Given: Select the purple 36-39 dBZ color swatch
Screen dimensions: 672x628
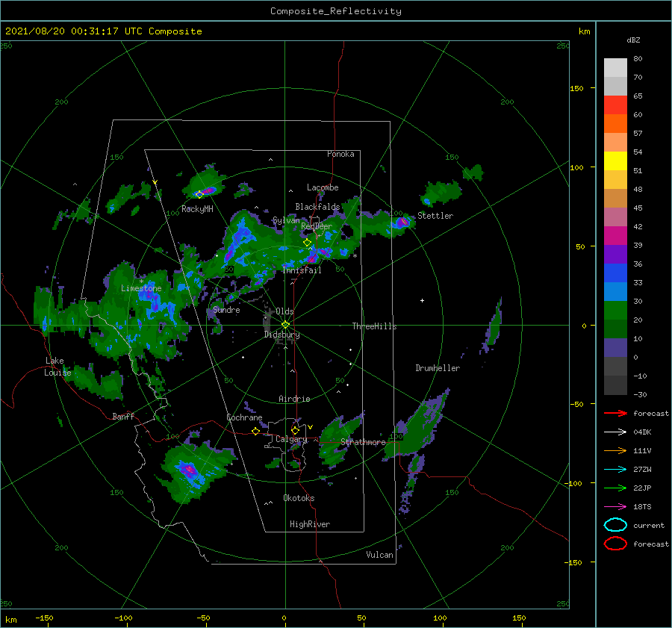Looking at the screenshot, I should [x=615, y=255].
